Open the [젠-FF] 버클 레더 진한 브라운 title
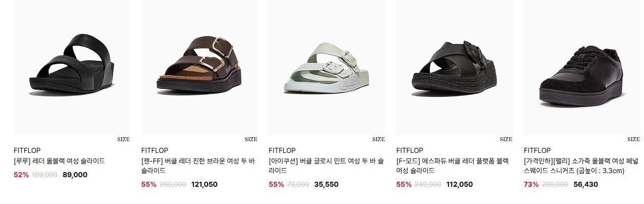644x204 pixels. pyautogui.click(x=198, y=166)
